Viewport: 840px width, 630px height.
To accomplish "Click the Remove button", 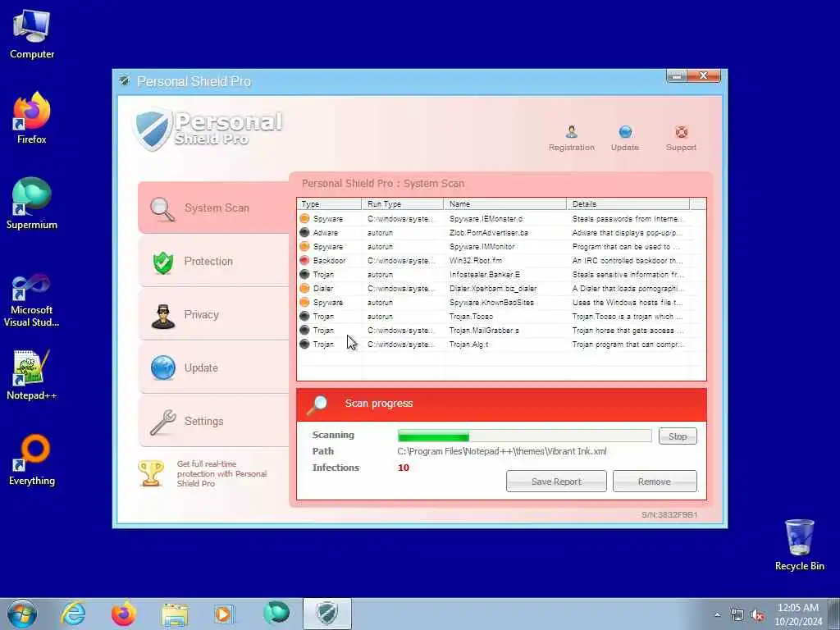I will tap(654, 481).
